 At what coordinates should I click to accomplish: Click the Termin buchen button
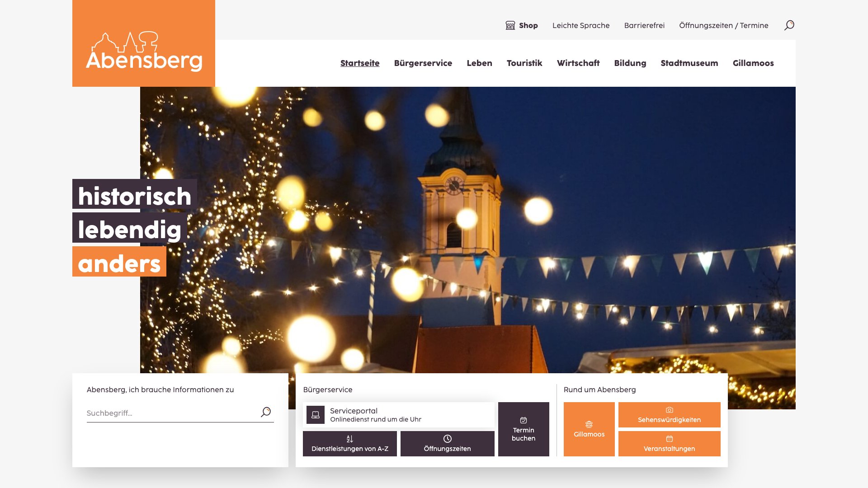click(523, 429)
